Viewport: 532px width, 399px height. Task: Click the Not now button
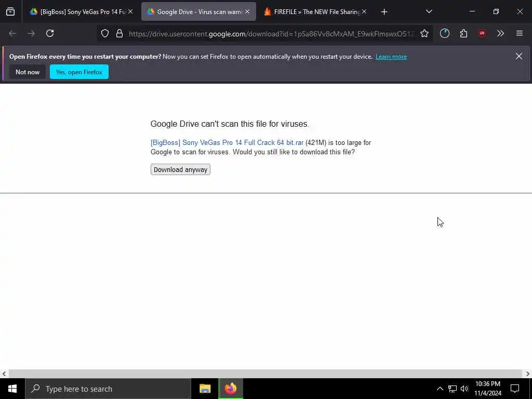(x=28, y=72)
